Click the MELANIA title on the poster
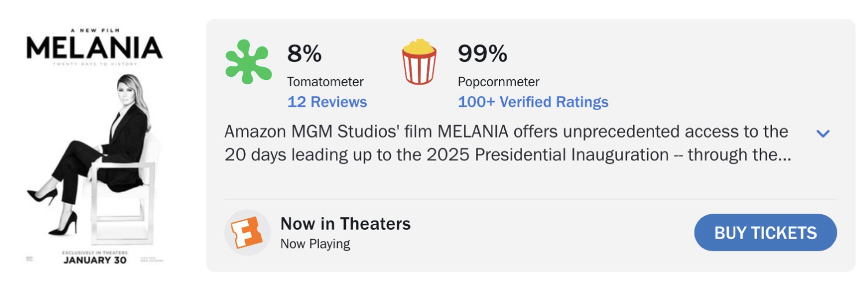The height and width of the screenshot is (304, 868). pyautogui.click(x=95, y=48)
